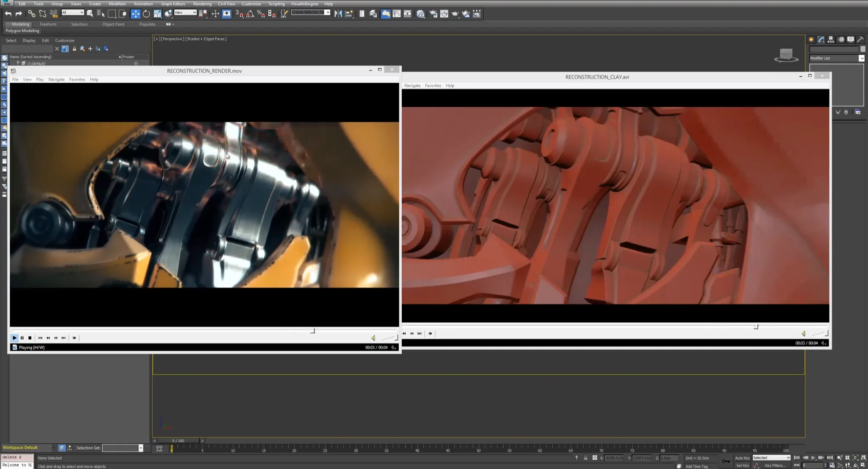868x469 pixels.
Task: Switch to the Freeform ribbon tab
Action: [48, 24]
